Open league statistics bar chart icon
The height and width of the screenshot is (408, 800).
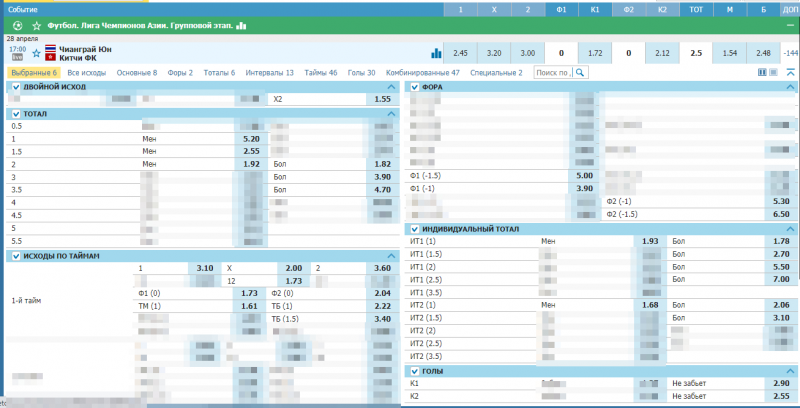(240, 24)
